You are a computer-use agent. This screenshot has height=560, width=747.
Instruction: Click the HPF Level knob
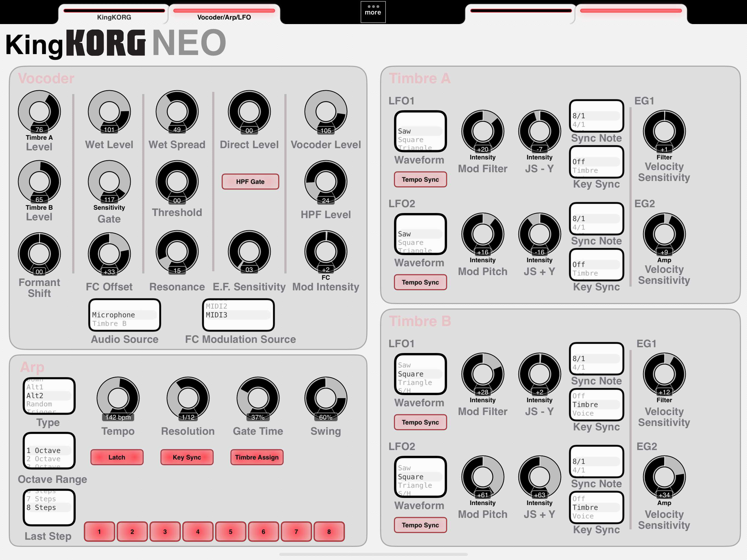(x=326, y=182)
